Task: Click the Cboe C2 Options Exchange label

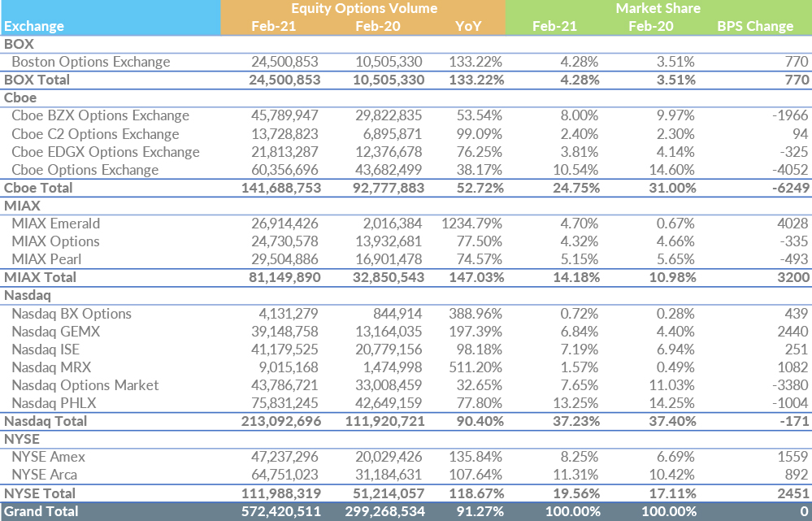Action: 95,134
